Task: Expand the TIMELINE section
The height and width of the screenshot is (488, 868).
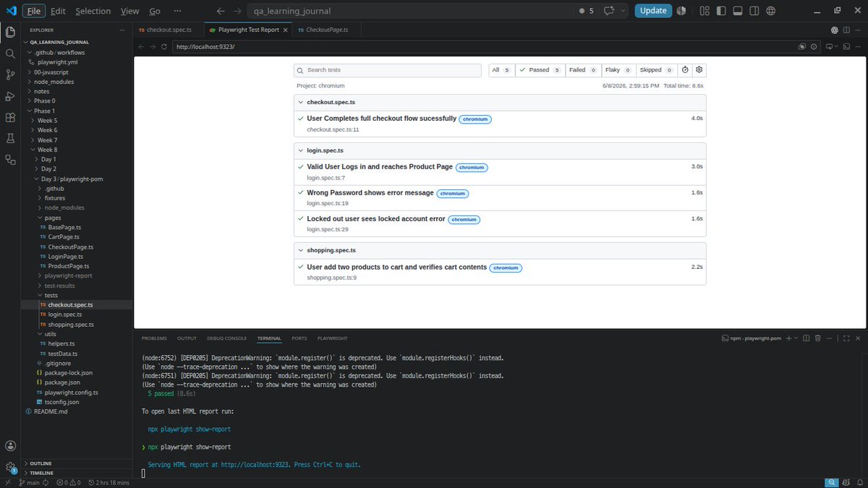Action: click(x=77, y=473)
